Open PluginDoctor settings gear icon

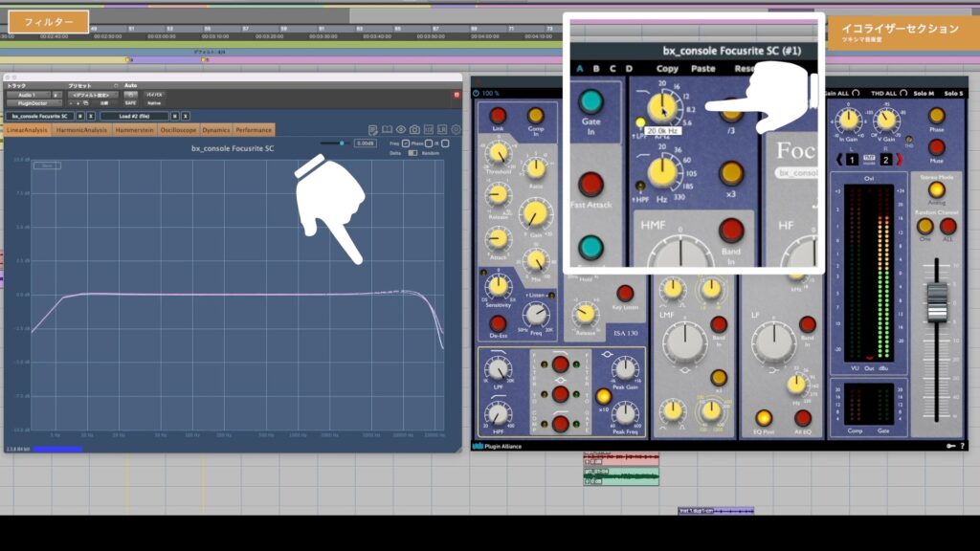point(456,130)
